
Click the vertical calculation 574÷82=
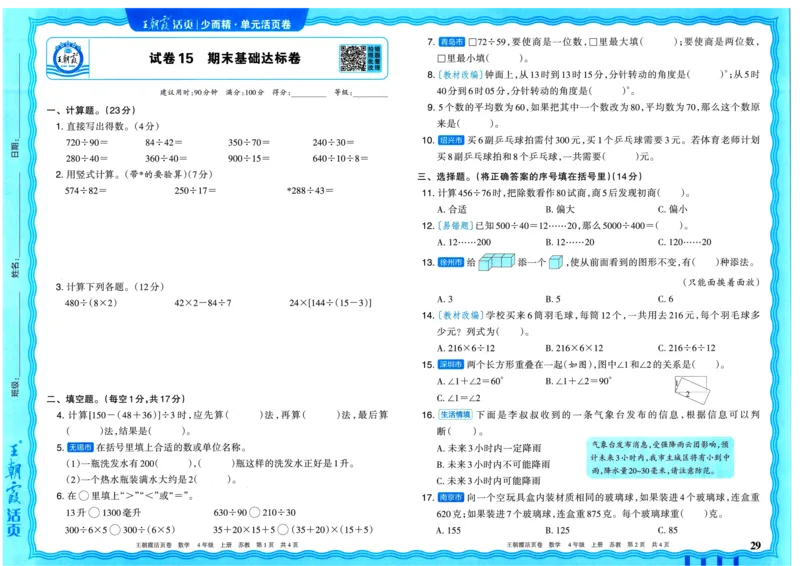click(x=86, y=191)
